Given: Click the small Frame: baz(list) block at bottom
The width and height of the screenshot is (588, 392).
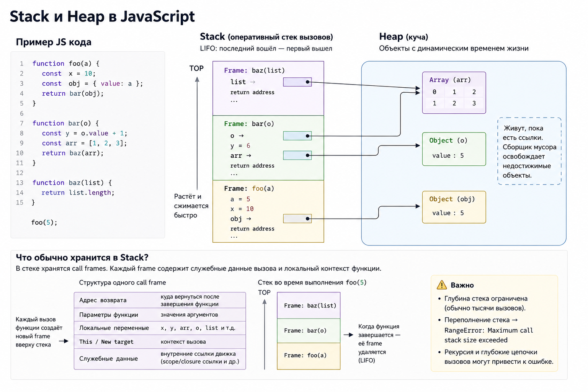Looking at the screenshot, I should (309, 305).
